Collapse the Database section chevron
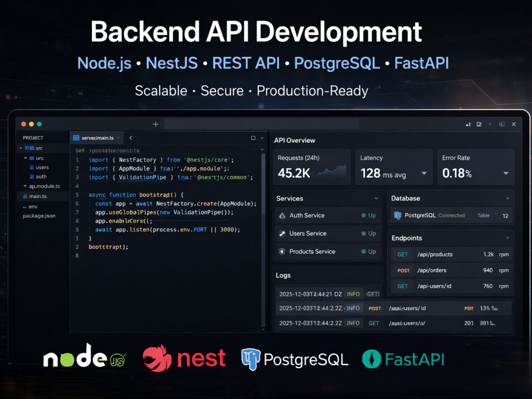 coord(508,198)
